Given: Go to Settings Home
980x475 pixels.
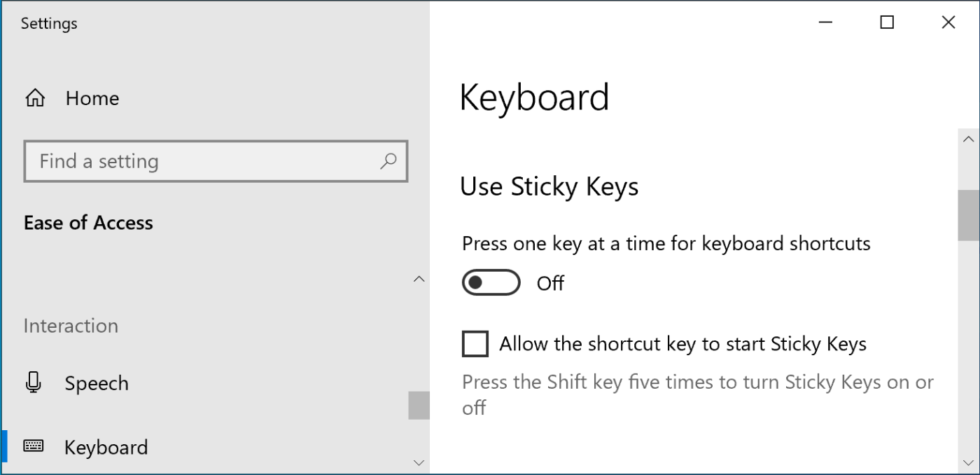Looking at the screenshot, I should (x=92, y=99).
